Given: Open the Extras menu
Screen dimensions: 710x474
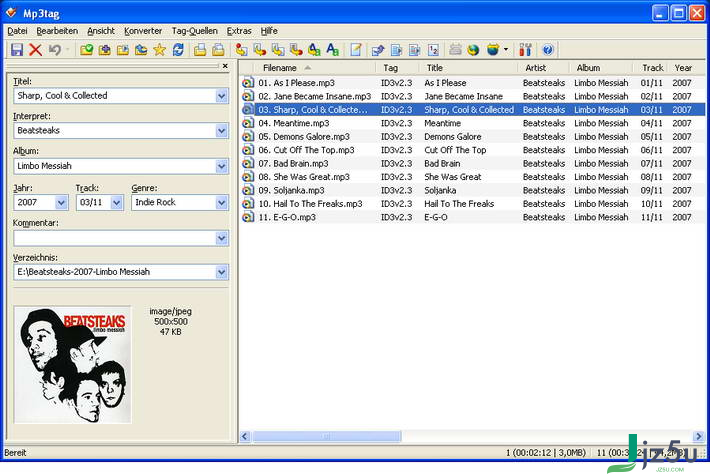Looking at the screenshot, I should (239, 31).
